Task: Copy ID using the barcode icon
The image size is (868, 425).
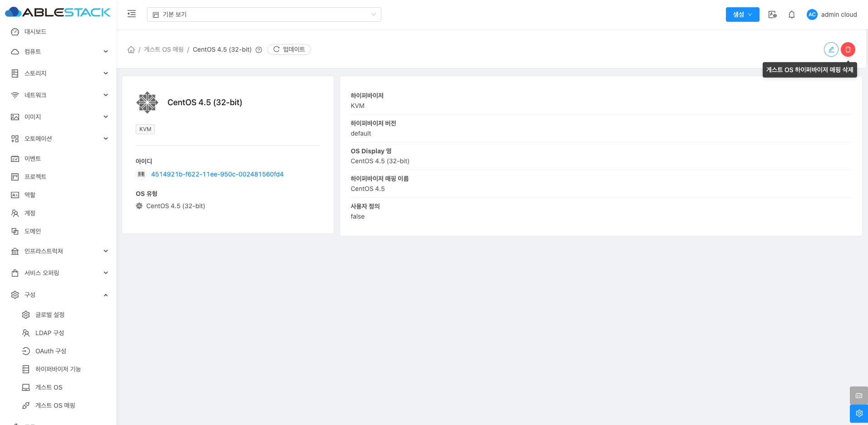Action: (141, 174)
